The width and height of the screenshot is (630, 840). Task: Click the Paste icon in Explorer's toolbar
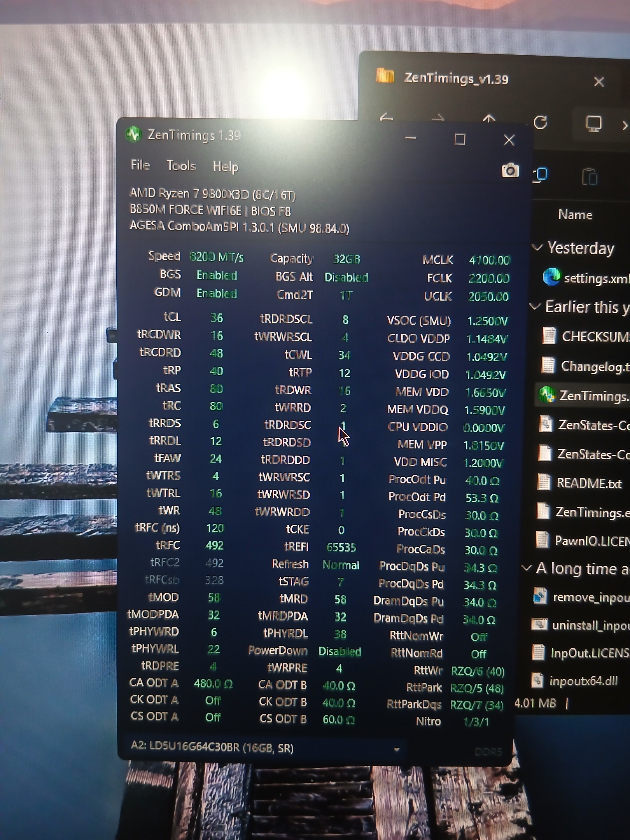point(589,177)
